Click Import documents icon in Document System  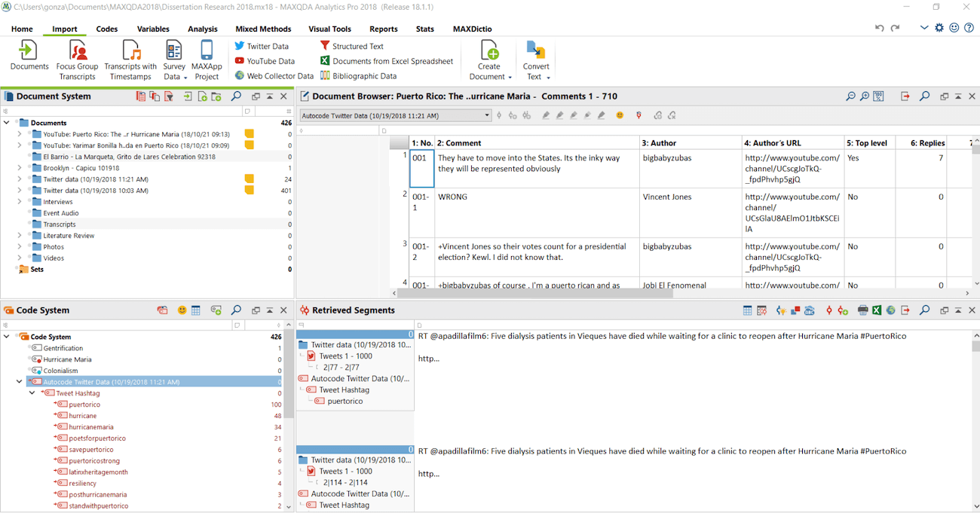coord(188,96)
